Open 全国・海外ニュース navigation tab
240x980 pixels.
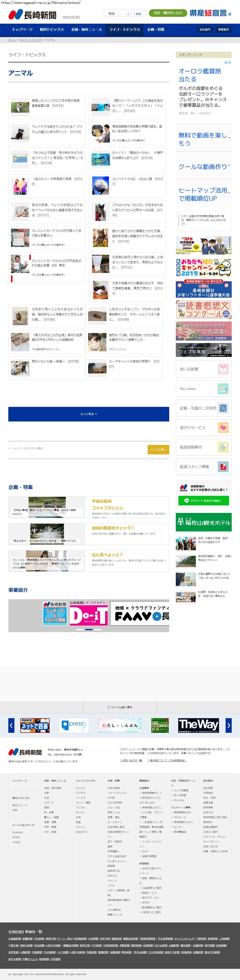[86, 30]
